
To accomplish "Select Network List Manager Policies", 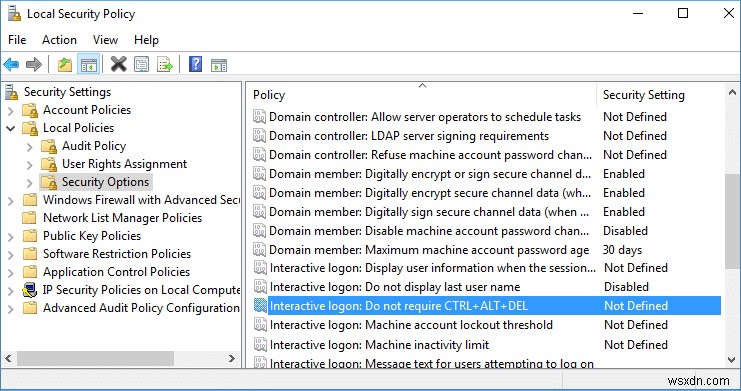I will pos(122,218).
